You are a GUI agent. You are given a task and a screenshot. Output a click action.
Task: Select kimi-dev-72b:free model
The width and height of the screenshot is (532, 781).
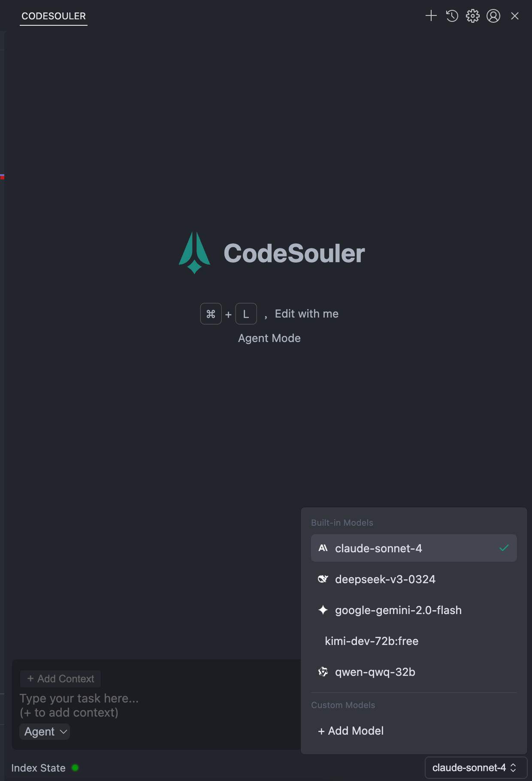click(372, 641)
